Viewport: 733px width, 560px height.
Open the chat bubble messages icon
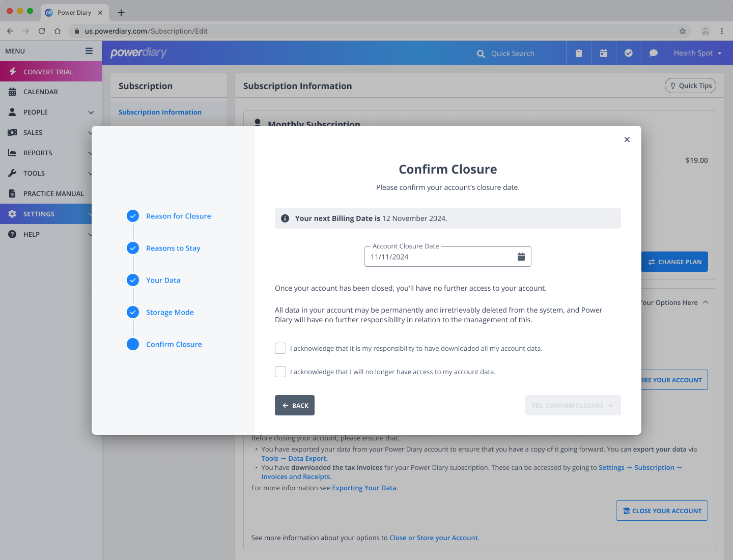tap(654, 53)
